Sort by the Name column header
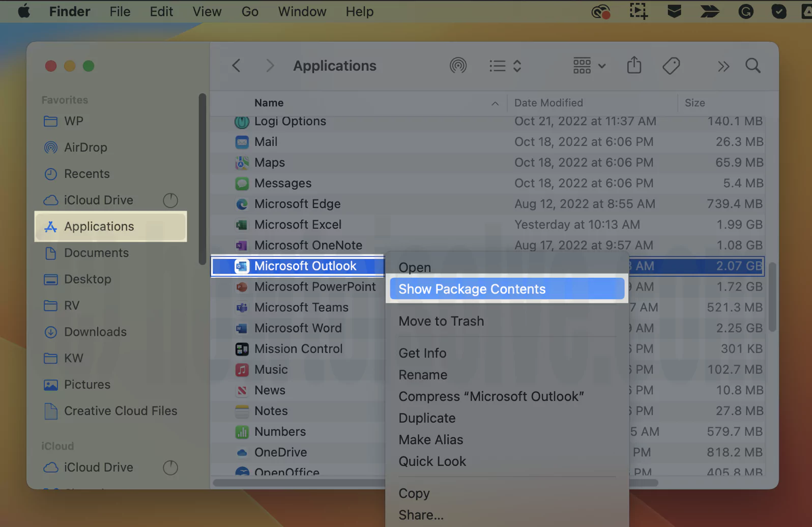This screenshot has height=527, width=812. [269, 103]
